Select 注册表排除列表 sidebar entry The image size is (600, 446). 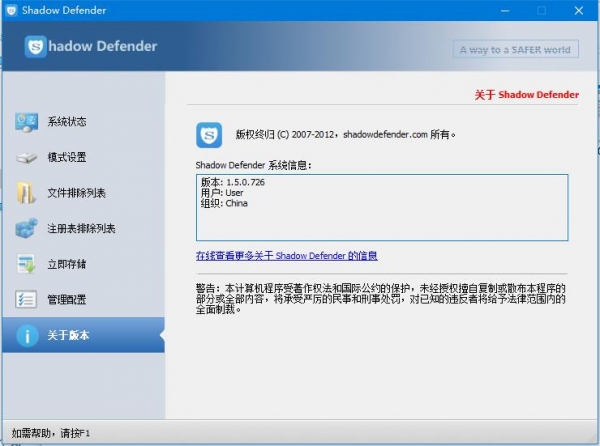pyautogui.click(x=83, y=228)
